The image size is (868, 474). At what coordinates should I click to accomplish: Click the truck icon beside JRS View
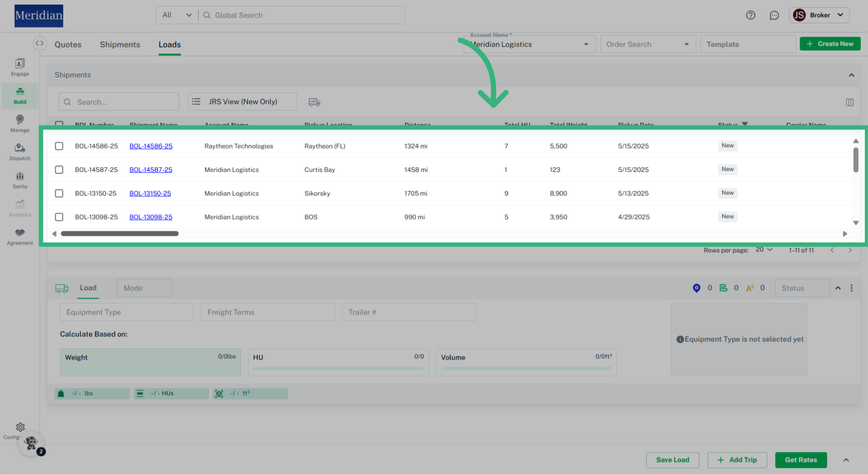[x=314, y=102]
